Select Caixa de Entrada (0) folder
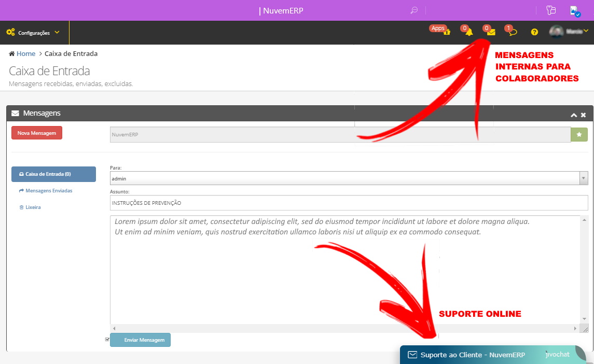Image resolution: width=594 pixels, height=364 pixels. (x=53, y=174)
